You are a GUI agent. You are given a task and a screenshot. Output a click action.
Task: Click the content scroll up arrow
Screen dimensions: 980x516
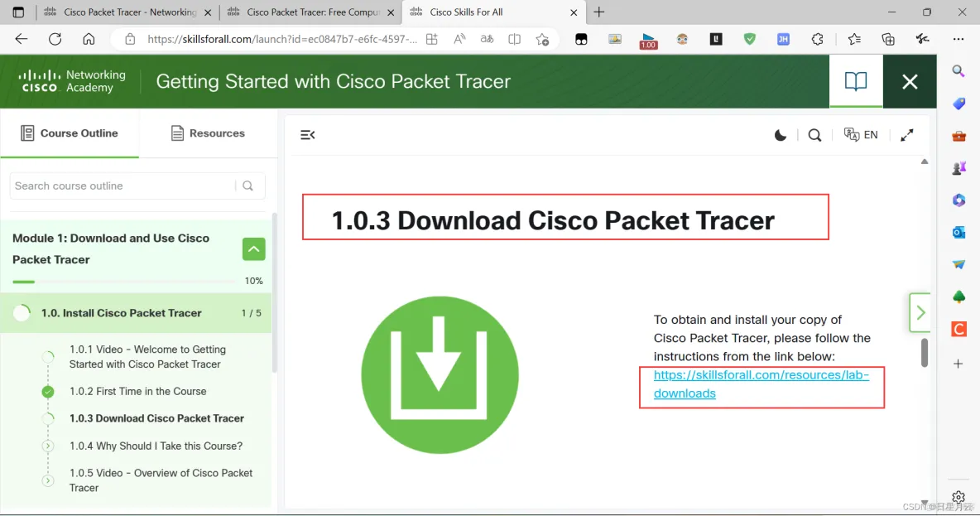click(925, 162)
